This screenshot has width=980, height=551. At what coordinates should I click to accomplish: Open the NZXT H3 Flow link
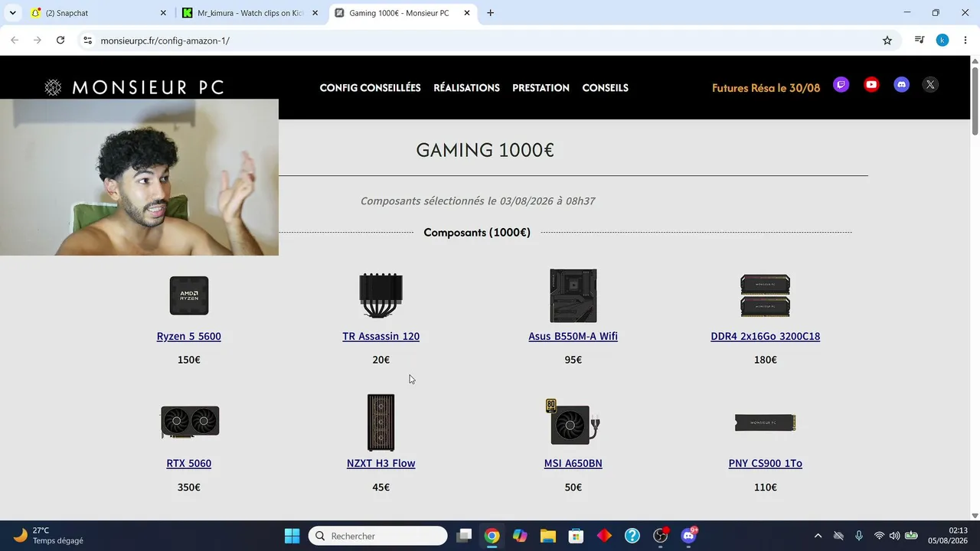click(381, 464)
